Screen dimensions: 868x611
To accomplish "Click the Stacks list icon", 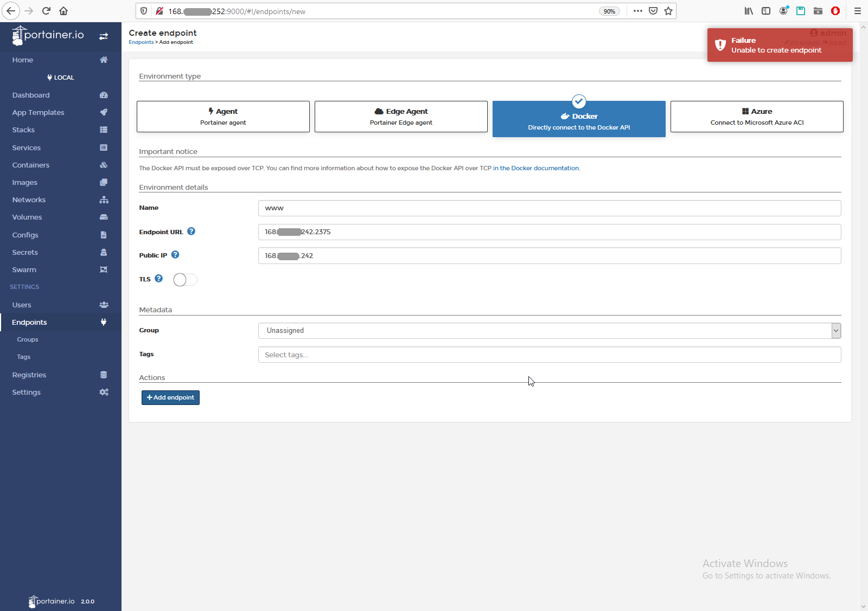I will click(104, 130).
